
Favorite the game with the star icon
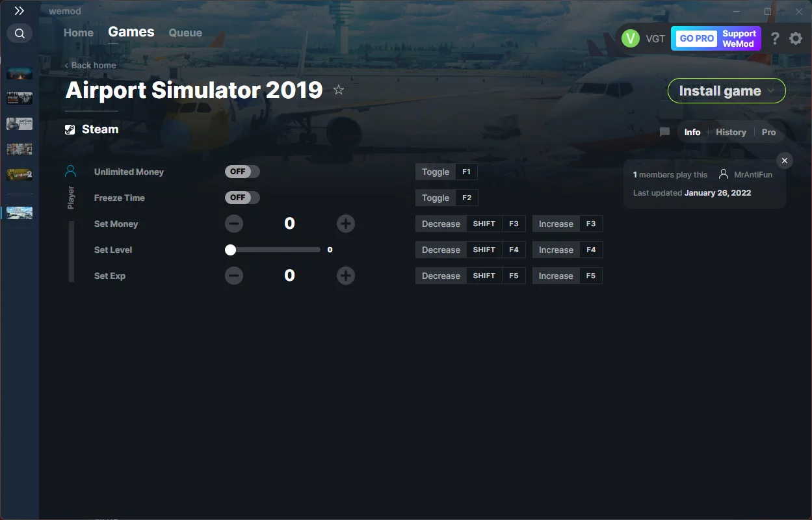(x=339, y=90)
